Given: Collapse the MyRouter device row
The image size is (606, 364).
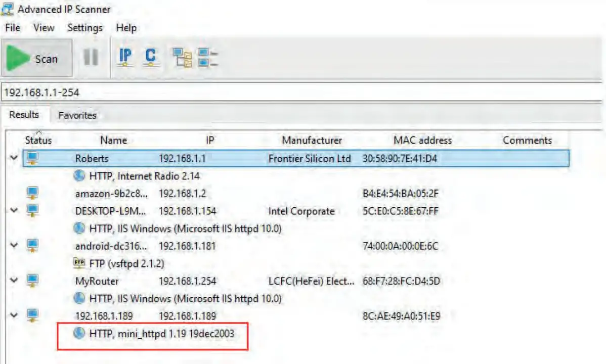Looking at the screenshot, I should [x=14, y=280].
